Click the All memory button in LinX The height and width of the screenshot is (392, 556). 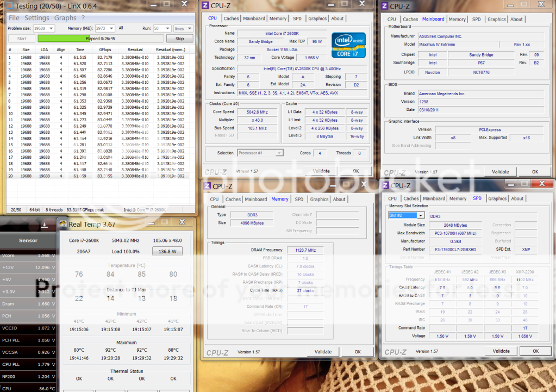[x=121, y=28]
